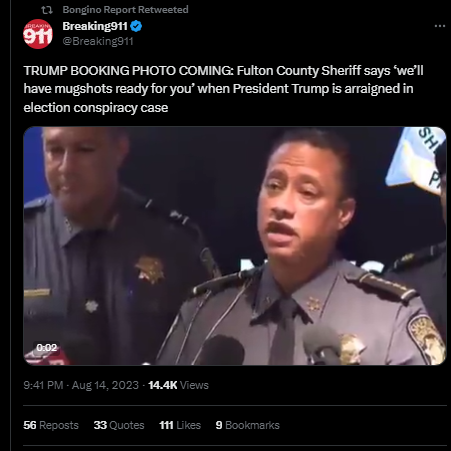This screenshot has height=451, width=451.
Task: View the 33 Quotes list
Action: (x=119, y=425)
